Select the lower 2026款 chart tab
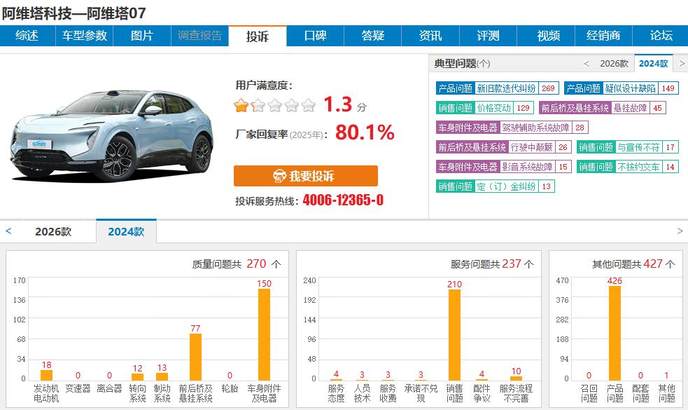 coord(54,231)
